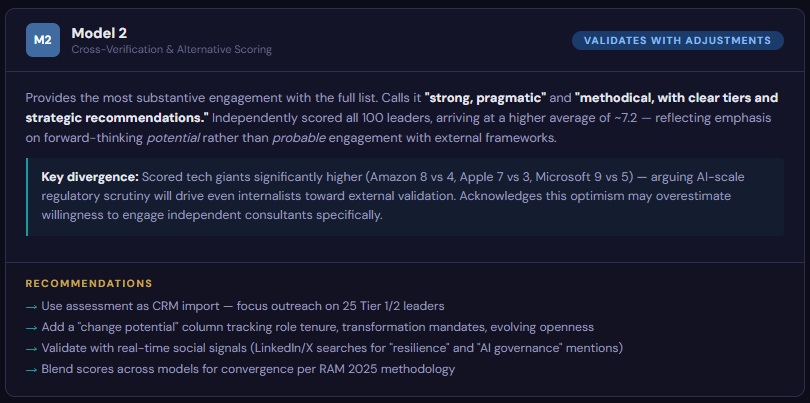
Task: Click the M2 model badge icon
Action: [x=43, y=40]
